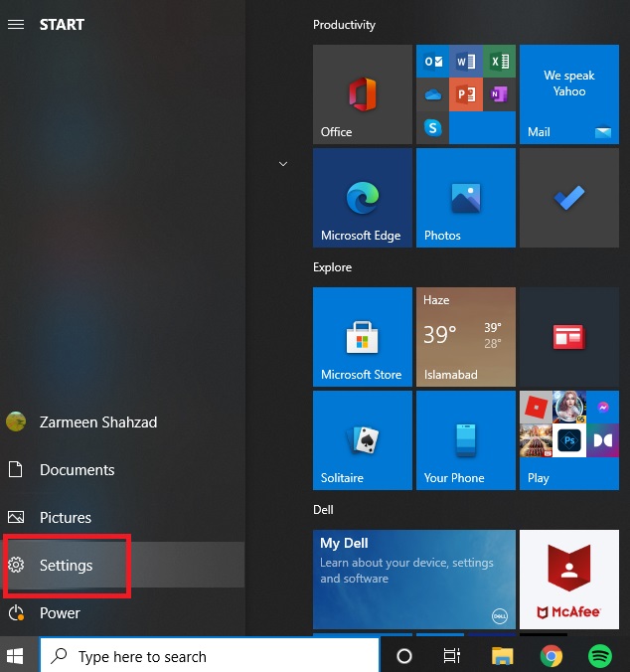This screenshot has width=630, height=672.
Task: Click the Dell group header
Action: pos(323,510)
